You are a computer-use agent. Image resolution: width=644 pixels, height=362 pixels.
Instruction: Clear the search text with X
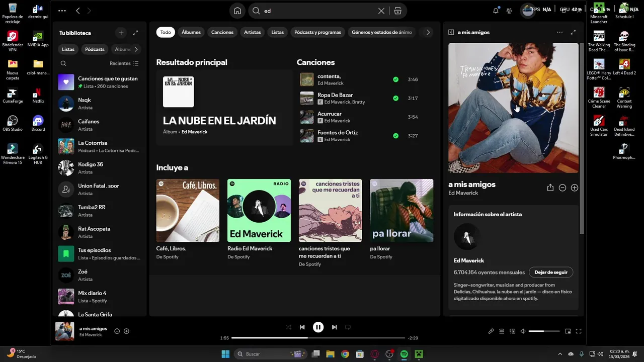pyautogui.click(x=381, y=11)
